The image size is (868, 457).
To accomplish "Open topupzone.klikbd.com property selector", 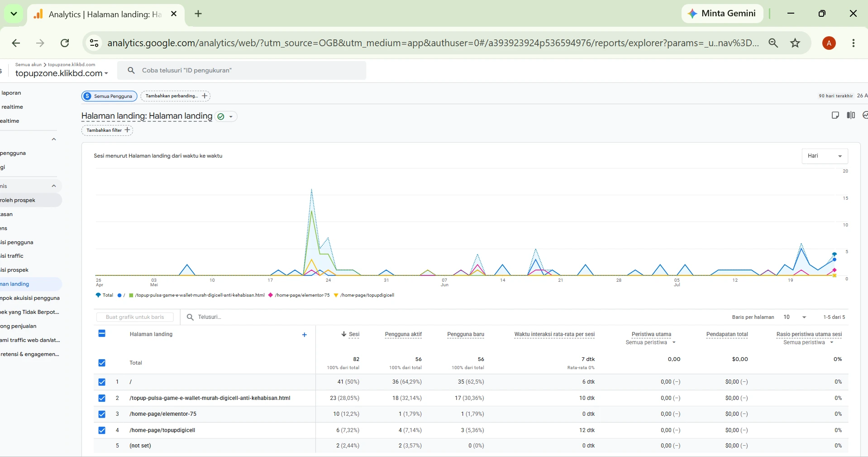I will 62,73.
